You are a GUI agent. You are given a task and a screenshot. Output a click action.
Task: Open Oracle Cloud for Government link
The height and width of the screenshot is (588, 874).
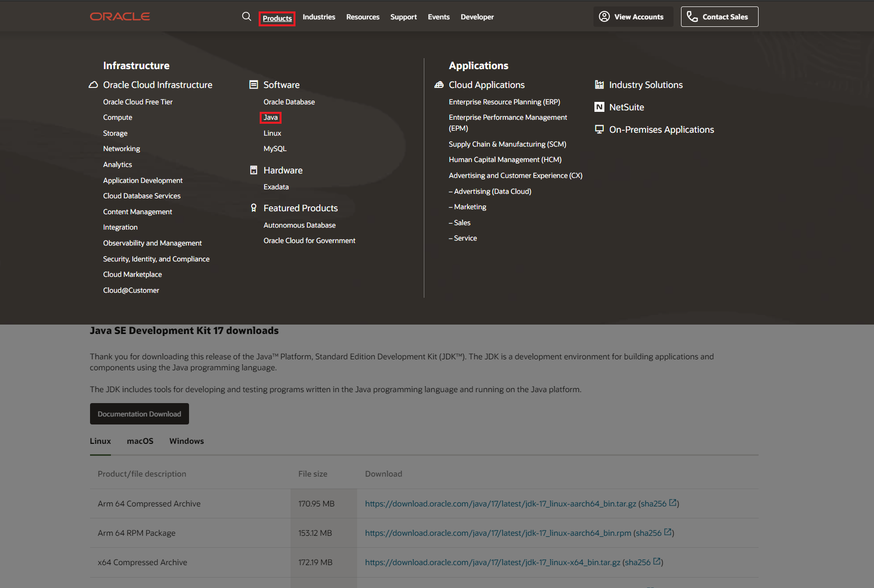309,241
